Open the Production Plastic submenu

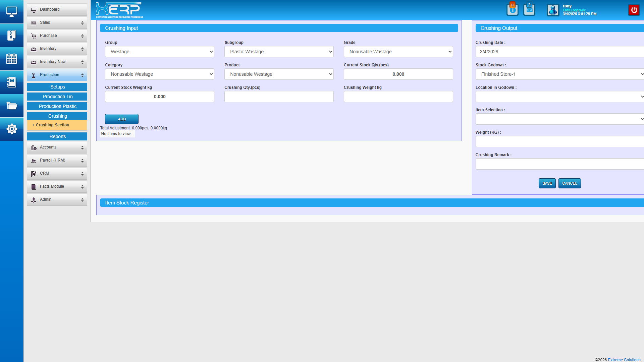(x=57, y=106)
